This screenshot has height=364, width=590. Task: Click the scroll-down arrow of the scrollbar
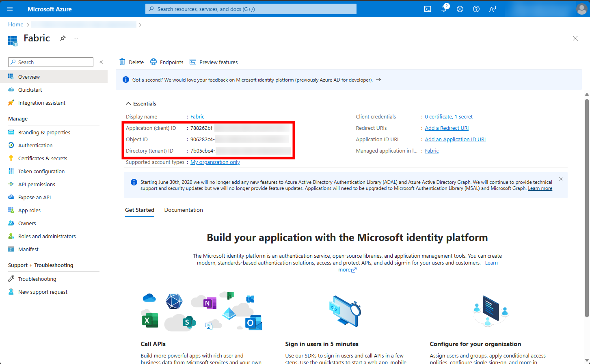(x=587, y=360)
